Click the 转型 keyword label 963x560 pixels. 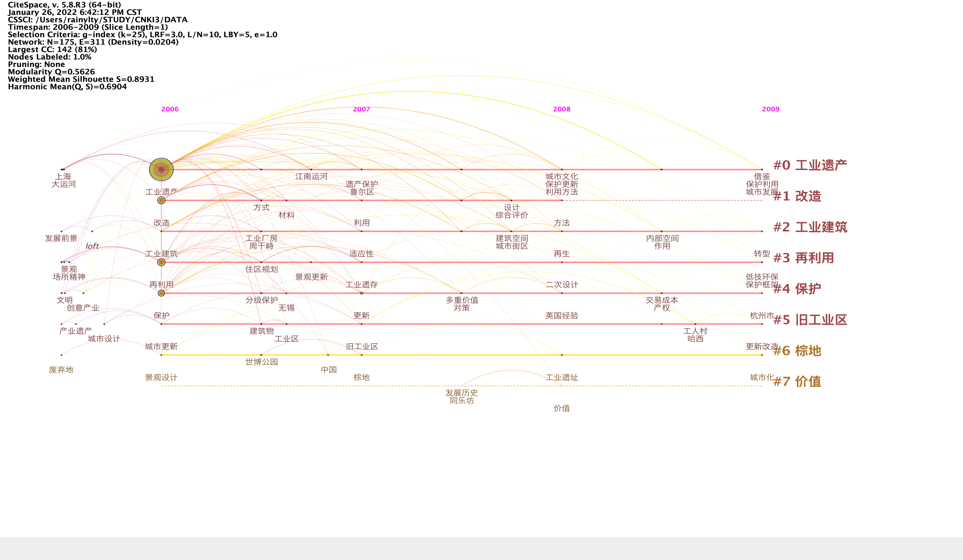pos(762,254)
